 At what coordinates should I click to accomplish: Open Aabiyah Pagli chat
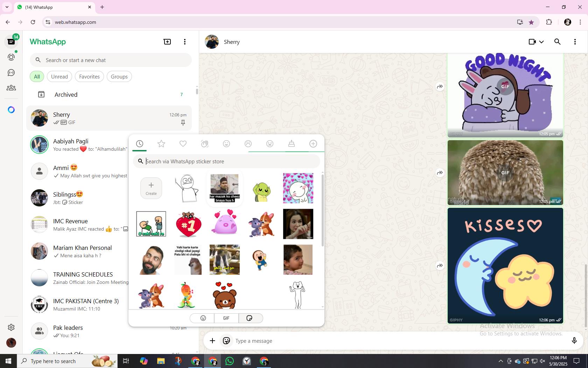coord(78,145)
